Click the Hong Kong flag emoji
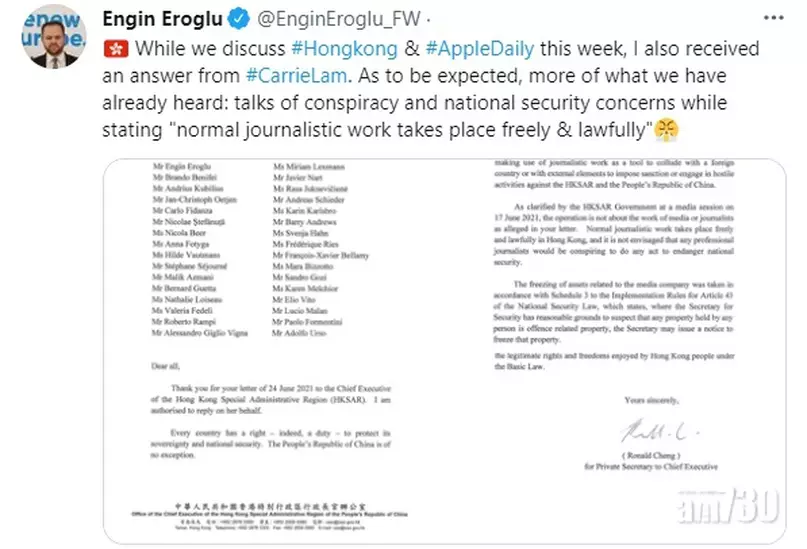The height and width of the screenshot is (549, 807). [x=116, y=49]
